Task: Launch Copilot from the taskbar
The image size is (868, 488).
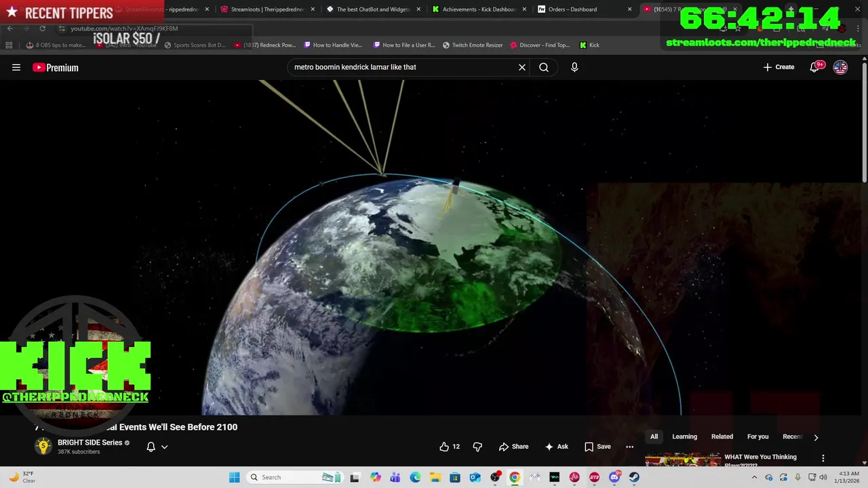Action: [376, 477]
